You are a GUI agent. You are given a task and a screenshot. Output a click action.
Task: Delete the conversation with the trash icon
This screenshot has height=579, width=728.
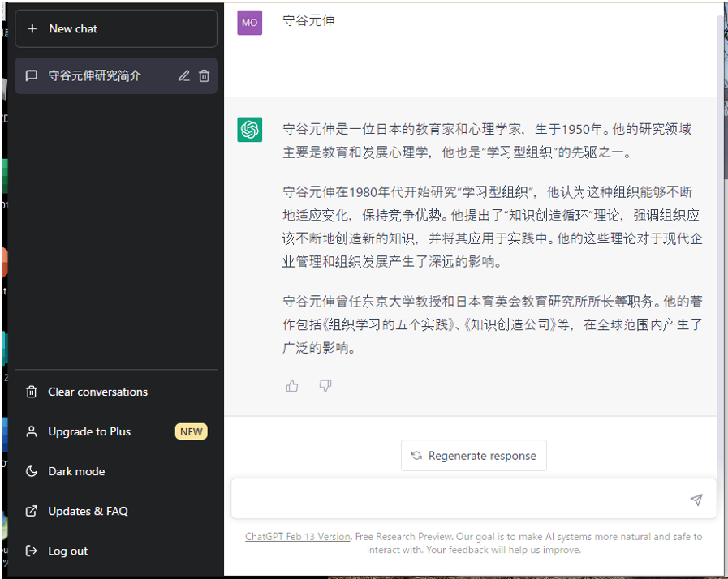coord(205,75)
